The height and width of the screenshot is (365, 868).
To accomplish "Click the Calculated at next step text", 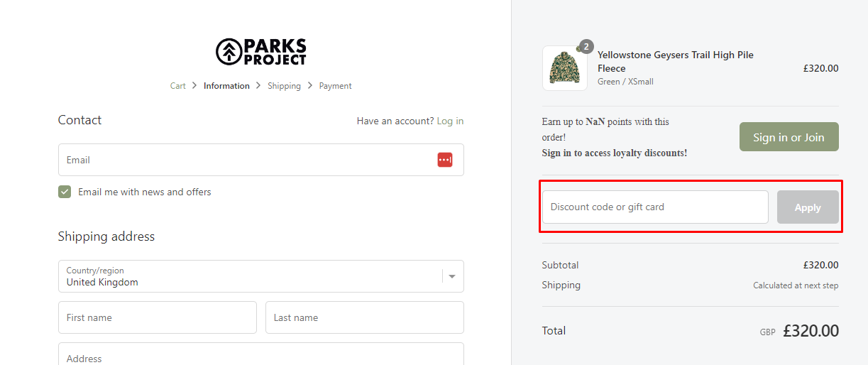I will click(x=796, y=285).
